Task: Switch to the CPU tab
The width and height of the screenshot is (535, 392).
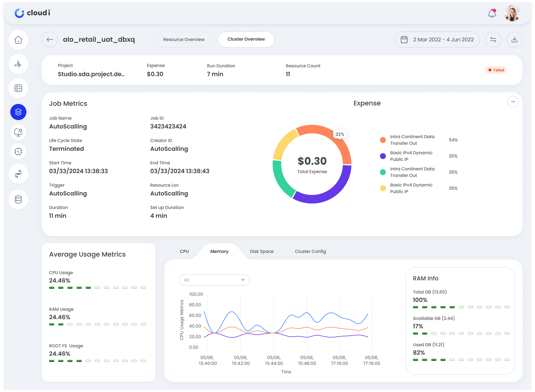Action: point(184,251)
